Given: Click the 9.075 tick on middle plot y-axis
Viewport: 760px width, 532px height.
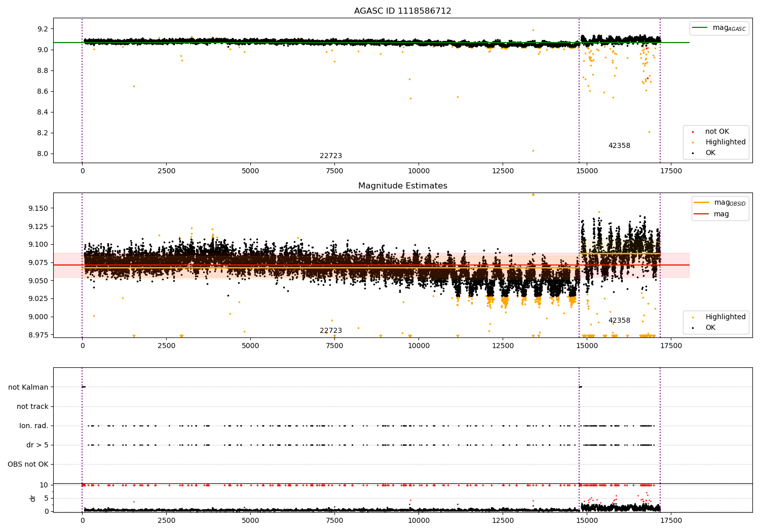Looking at the screenshot, I should coord(39,262).
